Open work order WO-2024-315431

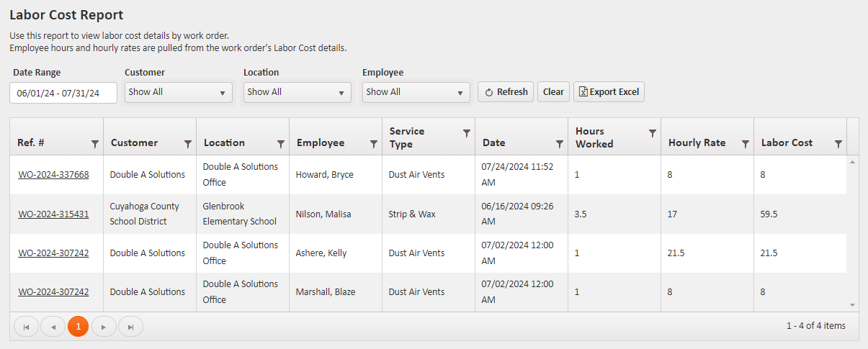(53, 214)
